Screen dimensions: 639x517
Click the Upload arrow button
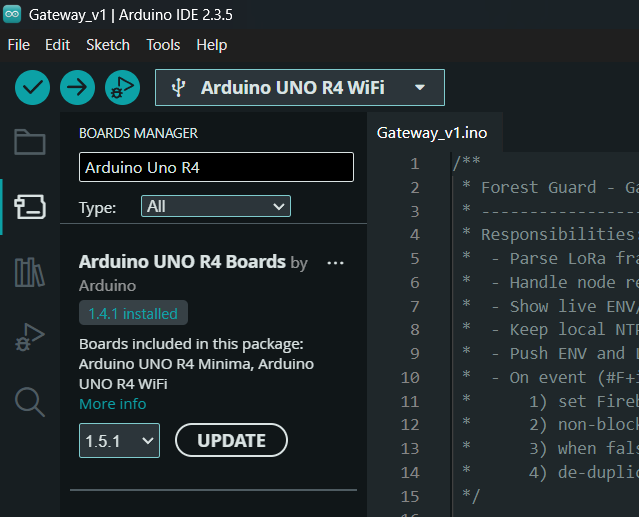[x=77, y=87]
